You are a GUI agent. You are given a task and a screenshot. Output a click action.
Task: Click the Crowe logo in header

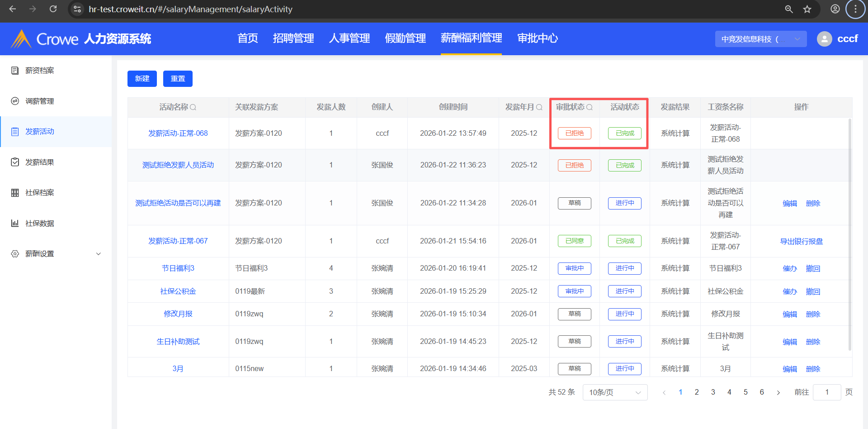(45, 39)
